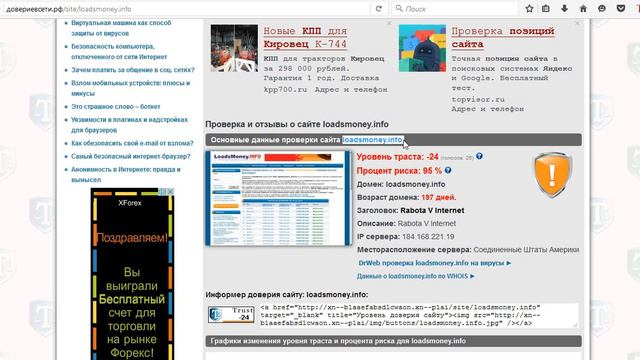Open the downloads arrow icon
This screenshot has height=360, width=640.
tap(564, 9)
